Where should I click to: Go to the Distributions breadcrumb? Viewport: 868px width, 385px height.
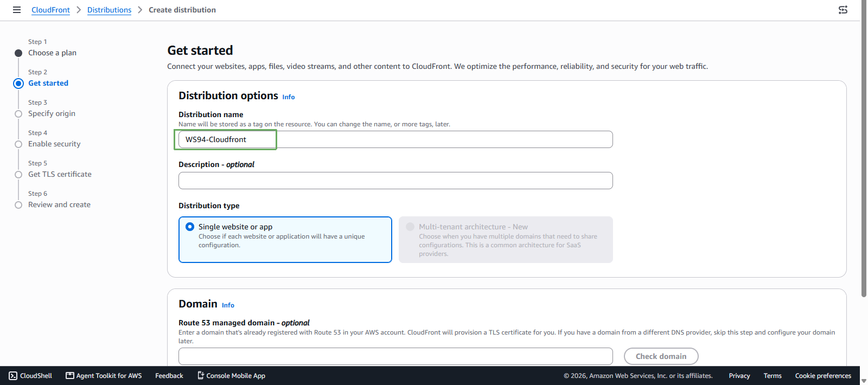[x=109, y=10]
